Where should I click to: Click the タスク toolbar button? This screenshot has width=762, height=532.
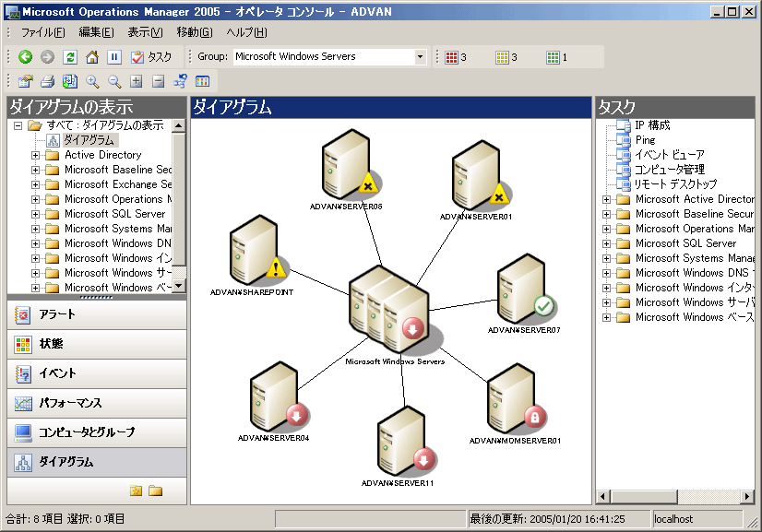(151, 57)
